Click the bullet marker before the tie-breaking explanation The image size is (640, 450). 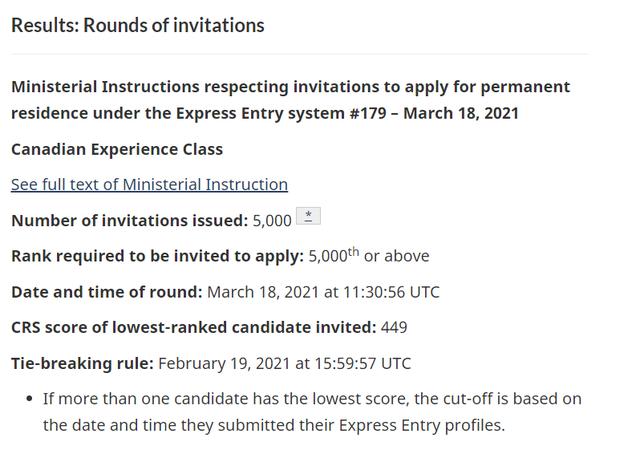pyautogui.click(x=28, y=399)
